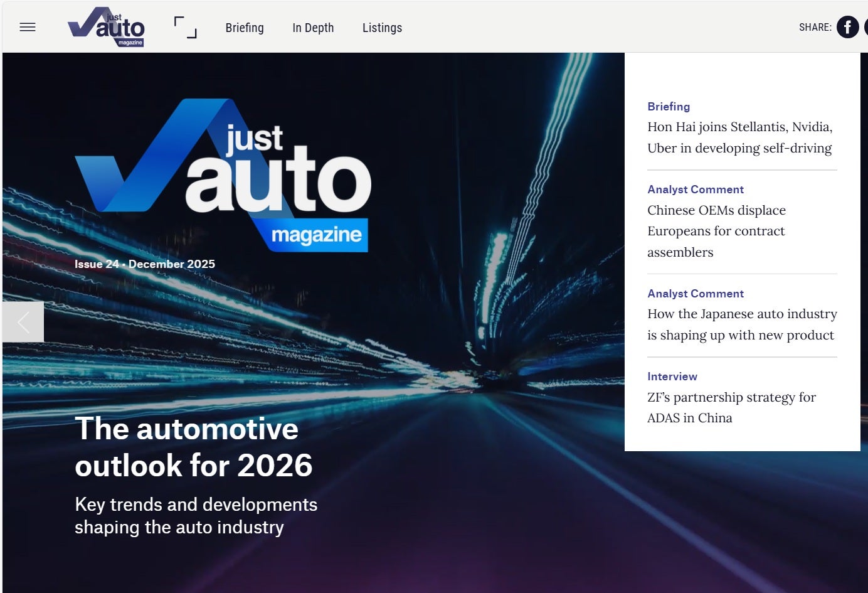The height and width of the screenshot is (593, 868).
Task: Open the In Depth menu item
Action: point(313,28)
